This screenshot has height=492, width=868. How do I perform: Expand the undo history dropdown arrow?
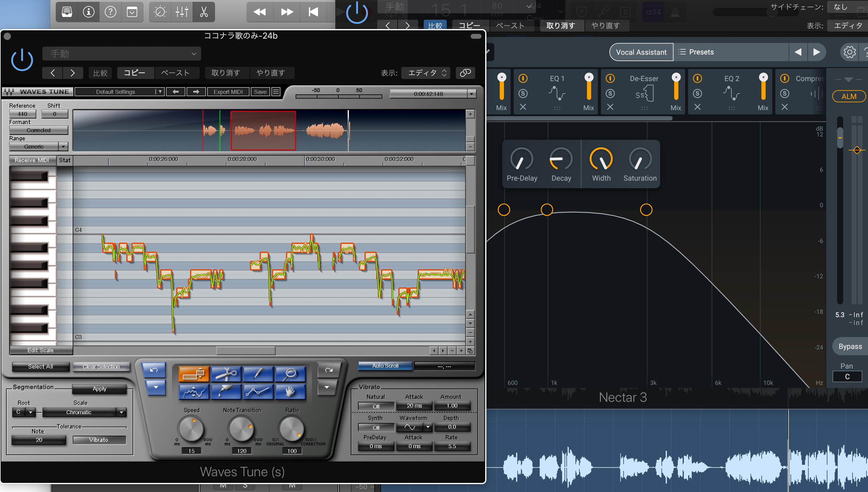[156, 387]
